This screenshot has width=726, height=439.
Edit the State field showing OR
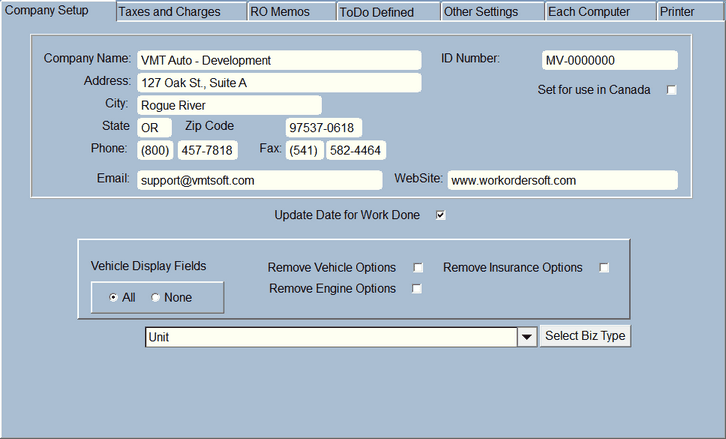pos(154,127)
